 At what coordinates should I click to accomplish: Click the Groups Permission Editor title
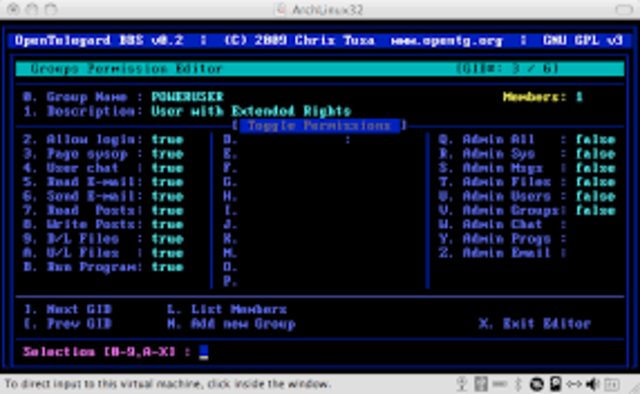pos(127,69)
